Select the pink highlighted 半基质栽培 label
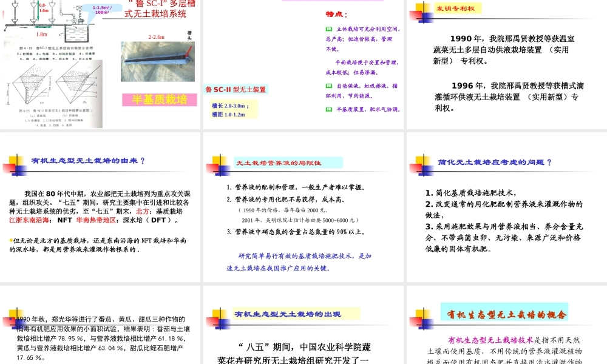Viewport: 607px width, 364px height. (x=159, y=98)
